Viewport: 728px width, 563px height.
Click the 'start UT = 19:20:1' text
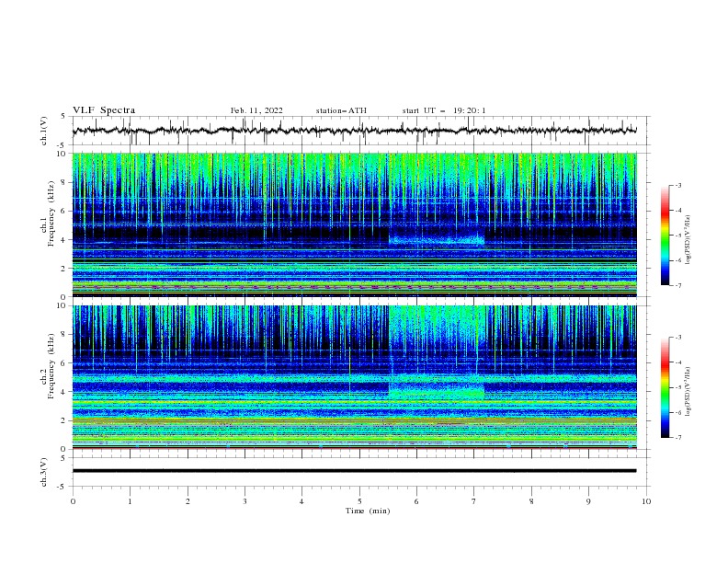point(444,110)
